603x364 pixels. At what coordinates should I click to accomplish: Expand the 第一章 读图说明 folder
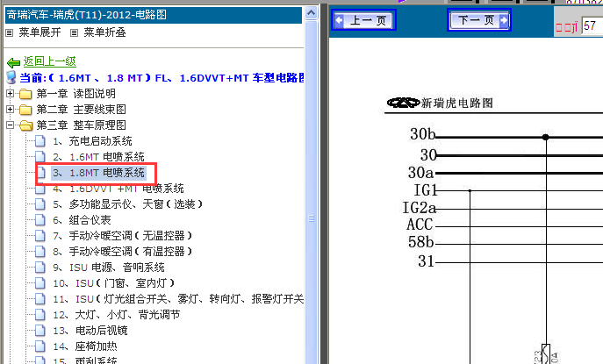coord(10,93)
